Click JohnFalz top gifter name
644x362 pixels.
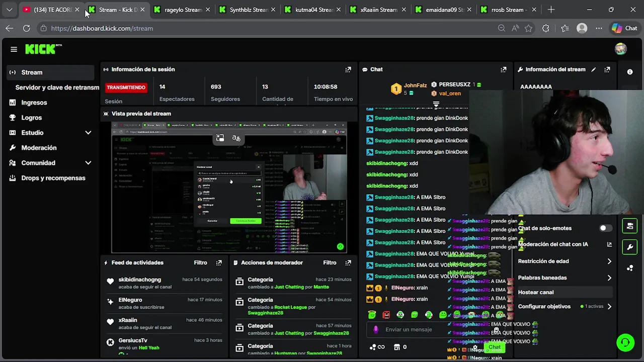(415, 86)
